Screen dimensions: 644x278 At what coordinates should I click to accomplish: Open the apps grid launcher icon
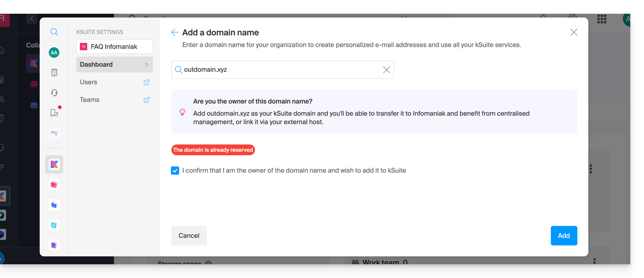point(601,19)
